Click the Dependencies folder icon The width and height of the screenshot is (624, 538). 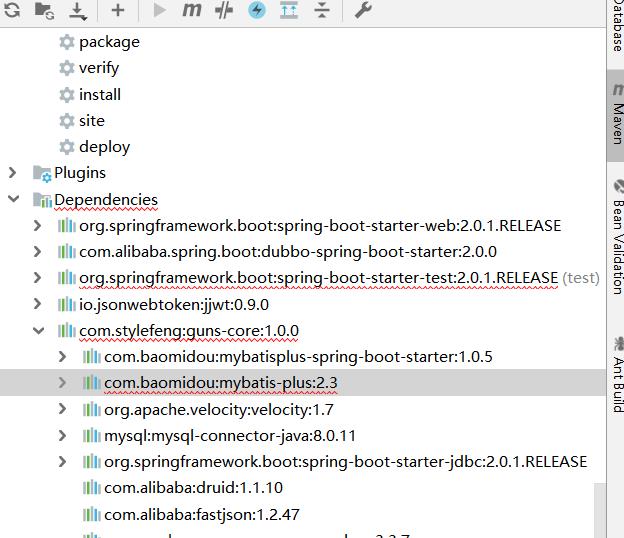[x=42, y=200]
